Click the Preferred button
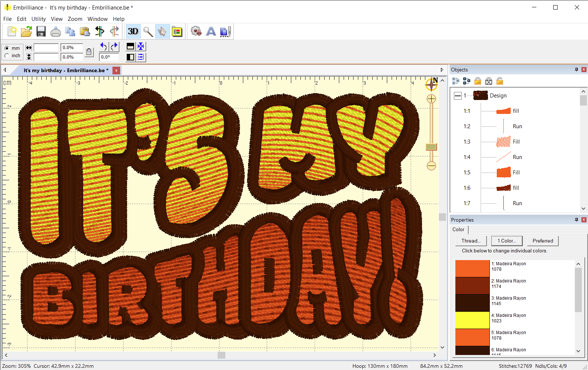The height and width of the screenshot is (370, 588). point(543,241)
